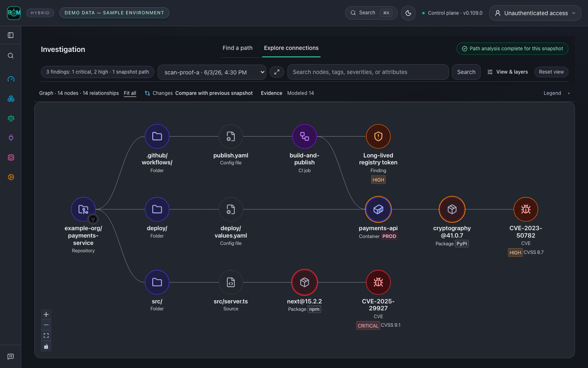Select the src/server.ts source node
The image size is (588, 368).
231,282
